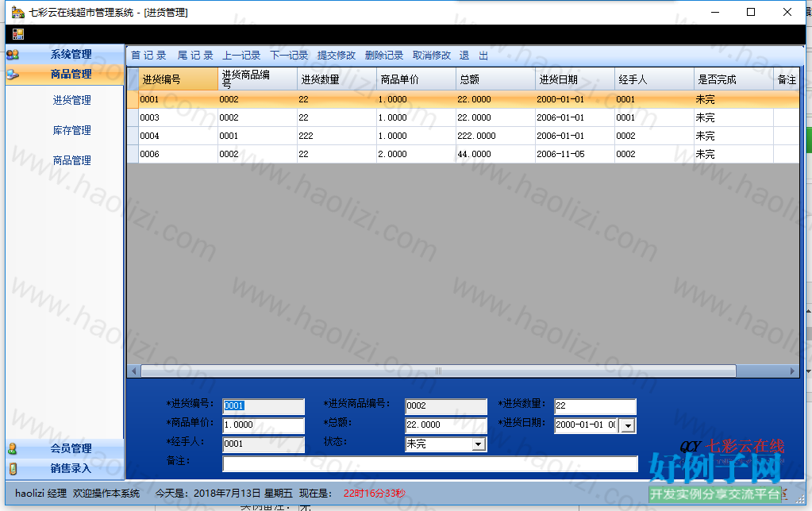Select the 商品管理 sub-item below 库存管理

click(72, 160)
